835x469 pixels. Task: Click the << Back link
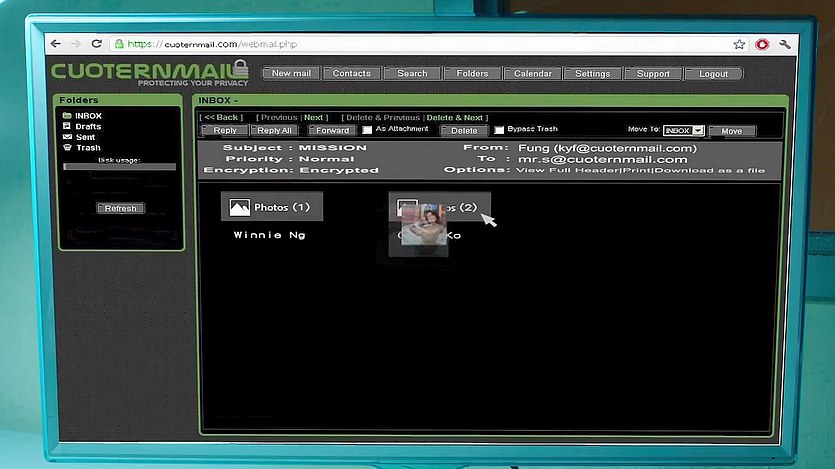tap(221, 117)
